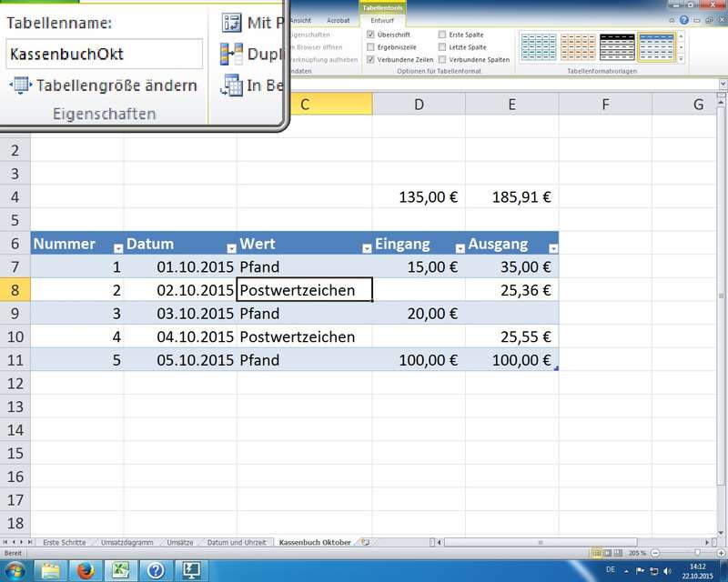Click the Tabellenname input field
This screenshot has height=582, width=728.
click(x=105, y=54)
